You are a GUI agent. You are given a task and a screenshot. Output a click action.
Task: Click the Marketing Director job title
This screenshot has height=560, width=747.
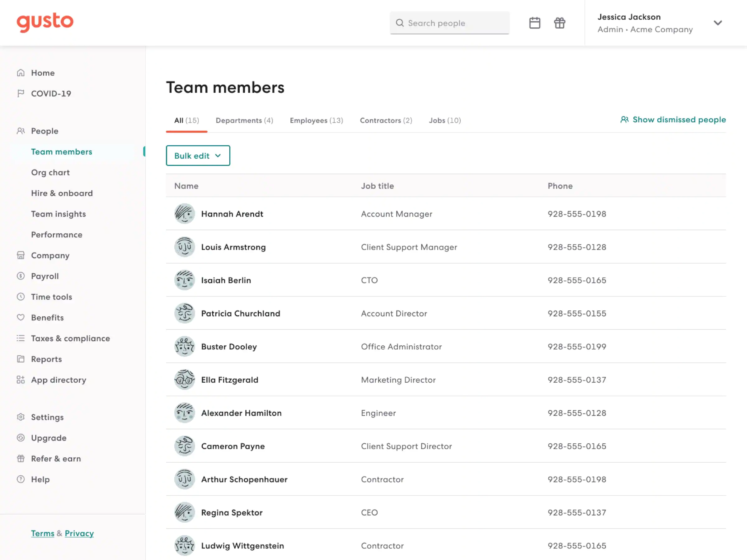pos(398,380)
